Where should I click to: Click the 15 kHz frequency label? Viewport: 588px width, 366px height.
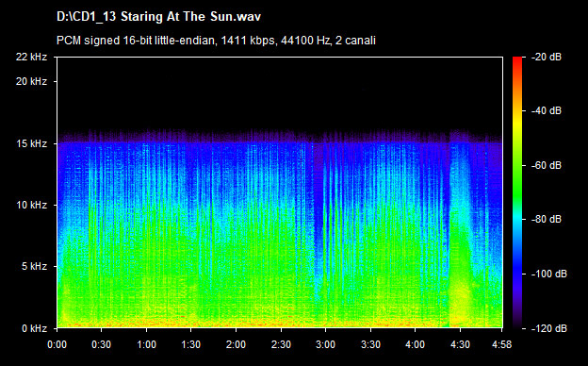31,143
